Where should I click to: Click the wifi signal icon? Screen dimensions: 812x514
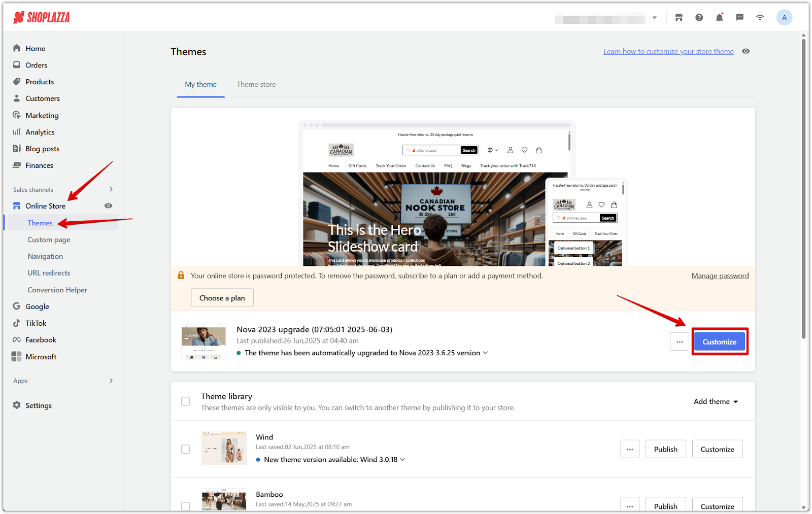(760, 18)
